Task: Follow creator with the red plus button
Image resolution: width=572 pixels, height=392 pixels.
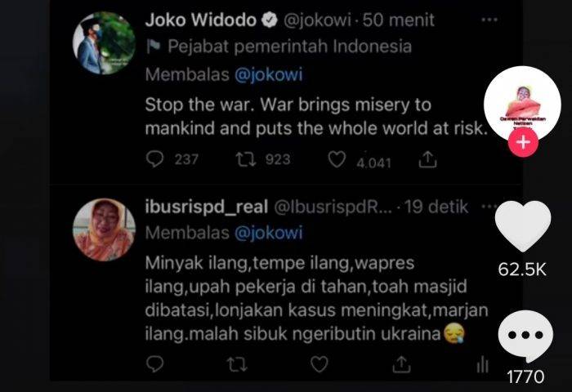Action: coord(523,142)
